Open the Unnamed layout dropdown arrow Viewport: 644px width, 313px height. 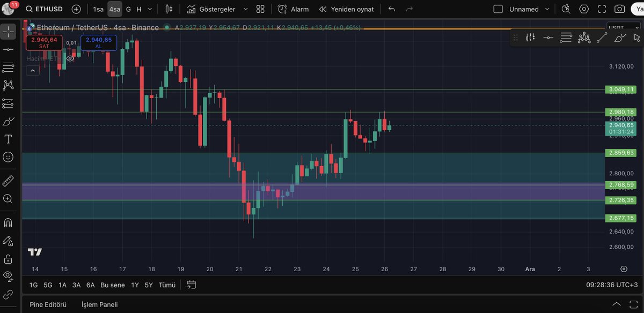tap(547, 9)
